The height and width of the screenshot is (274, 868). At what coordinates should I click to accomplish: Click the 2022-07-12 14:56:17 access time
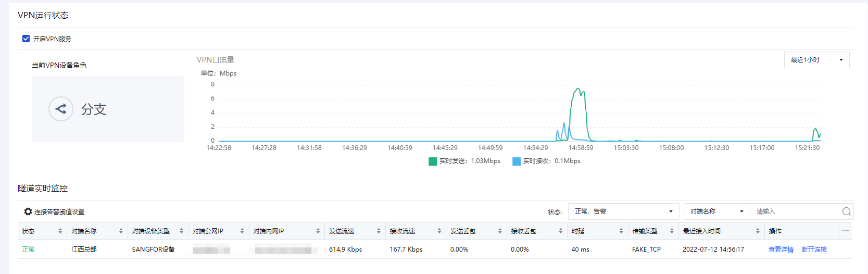[713, 250]
